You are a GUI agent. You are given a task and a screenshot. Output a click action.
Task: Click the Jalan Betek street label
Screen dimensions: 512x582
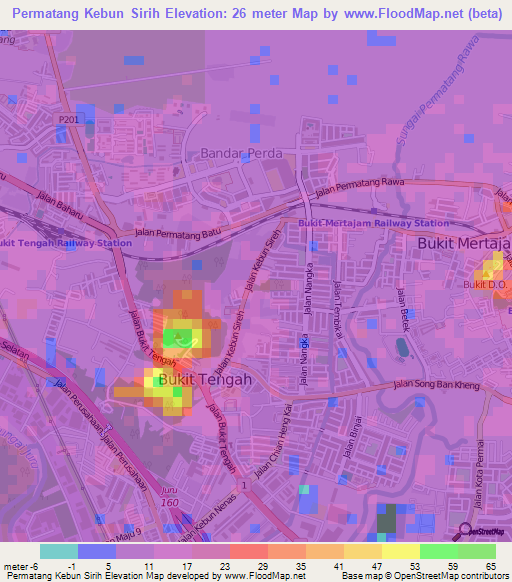pos(403,310)
